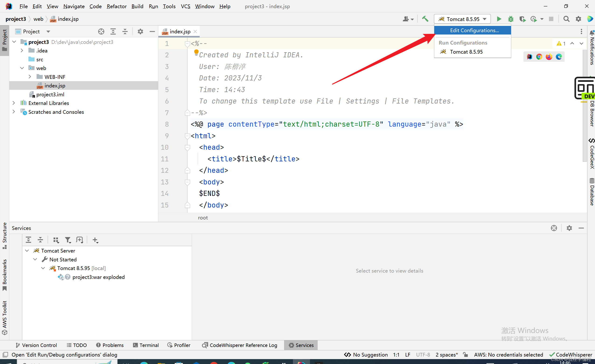
Task: Click the green Run button
Action: (499, 19)
